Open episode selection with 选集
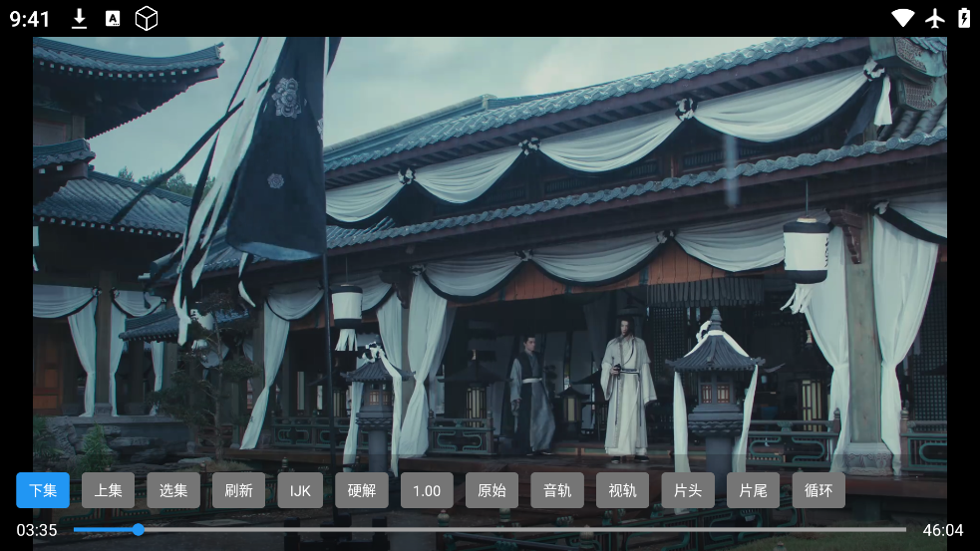 click(x=173, y=490)
